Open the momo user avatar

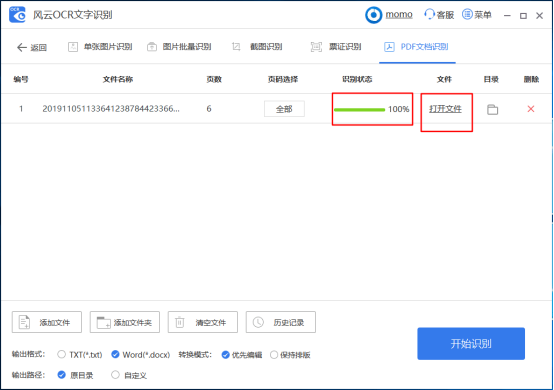[373, 15]
